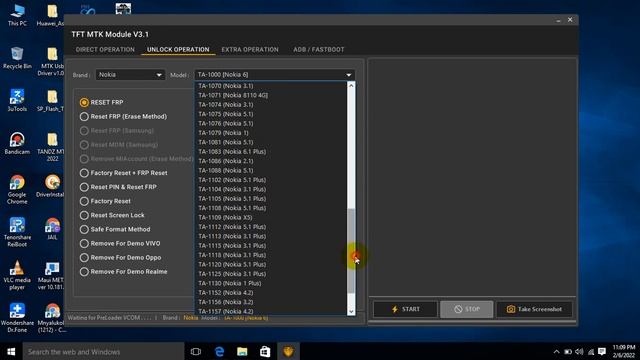Open Task View on taskbar

(x=196, y=351)
